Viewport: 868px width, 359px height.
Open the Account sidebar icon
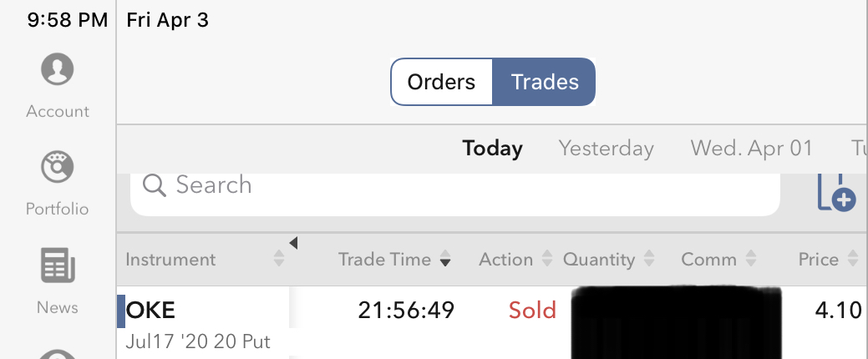tap(58, 69)
